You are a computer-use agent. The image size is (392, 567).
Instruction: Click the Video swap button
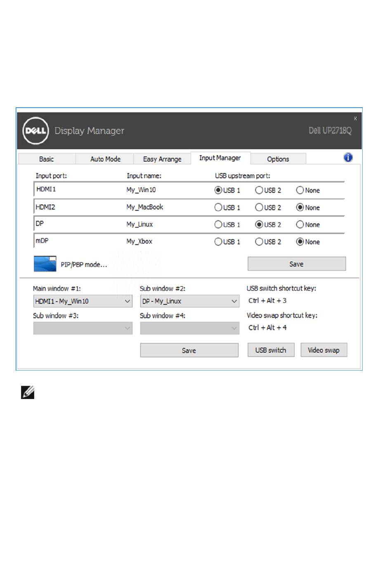point(324,350)
